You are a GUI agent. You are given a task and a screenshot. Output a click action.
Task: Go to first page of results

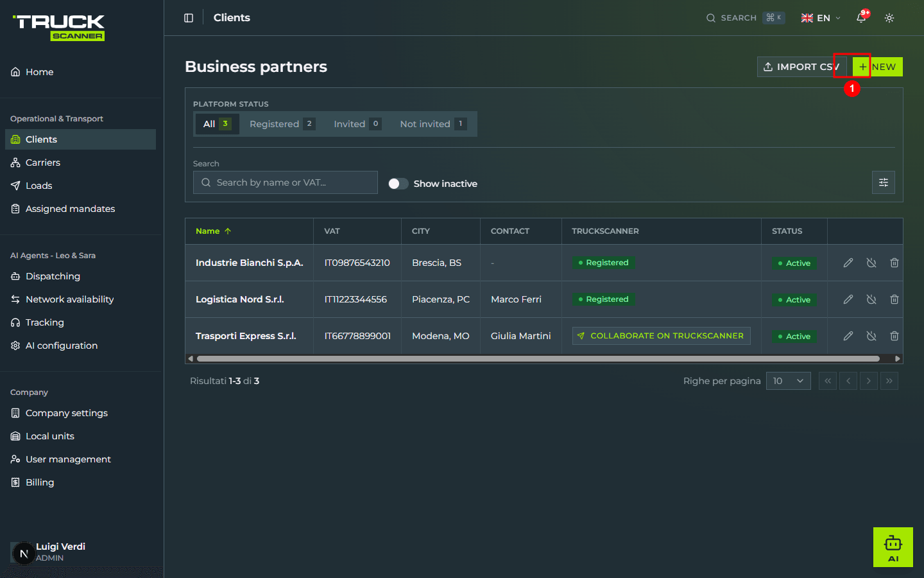coord(828,381)
